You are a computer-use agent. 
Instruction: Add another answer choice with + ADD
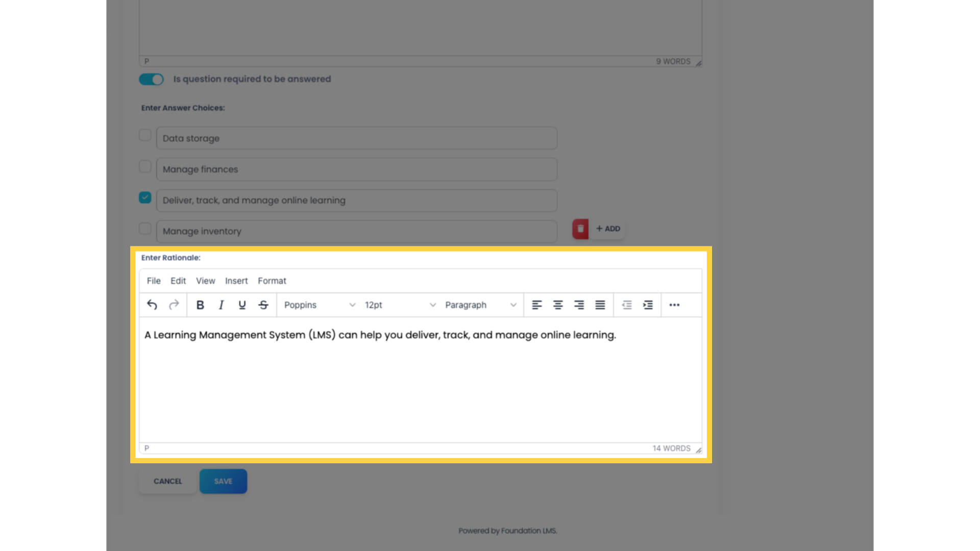607,229
